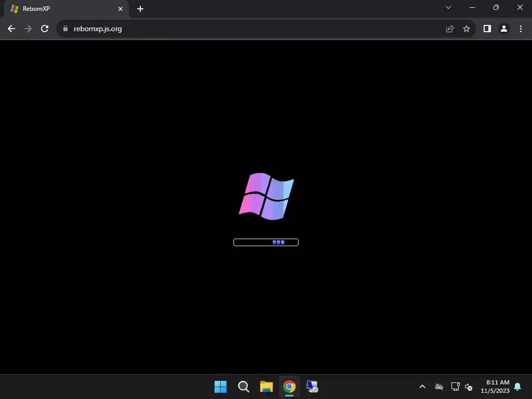
Task: Open the notification bell
Action: click(x=517, y=387)
